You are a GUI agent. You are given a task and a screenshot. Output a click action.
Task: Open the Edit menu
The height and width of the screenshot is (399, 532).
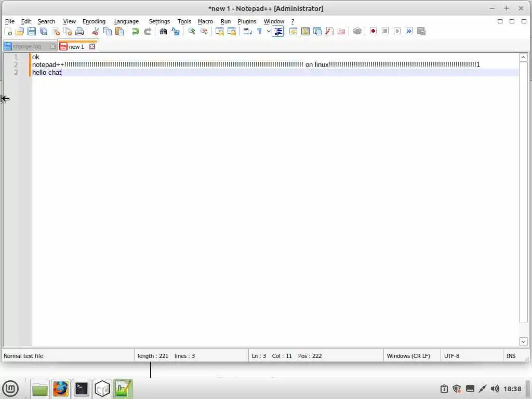point(26,21)
